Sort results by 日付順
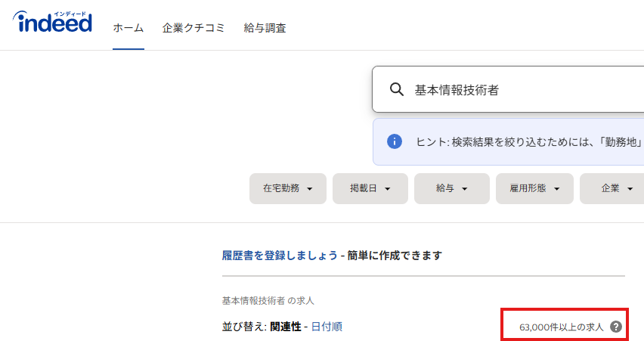Image resolution: width=644 pixels, height=341 pixels. (327, 327)
